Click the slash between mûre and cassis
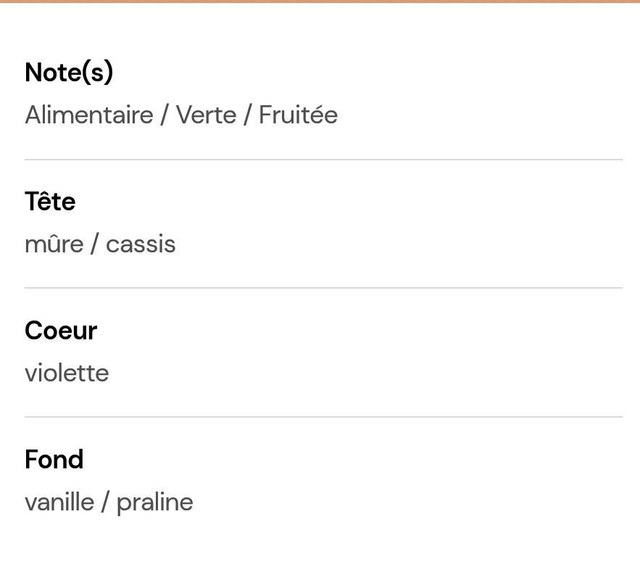 click(95, 244)
